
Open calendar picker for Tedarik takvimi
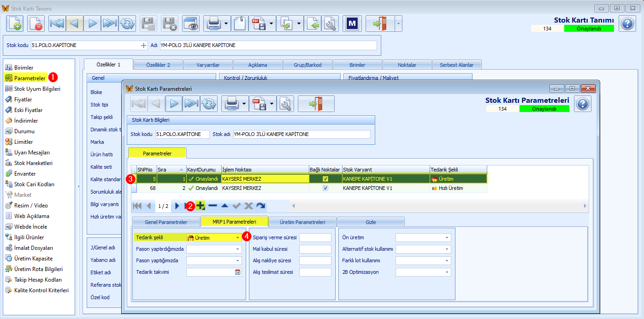pos(238,272)
